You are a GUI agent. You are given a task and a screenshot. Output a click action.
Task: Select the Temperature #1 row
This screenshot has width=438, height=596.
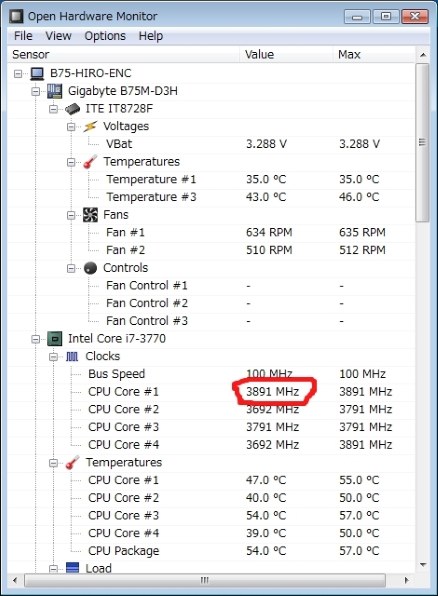tap(211, 179)
